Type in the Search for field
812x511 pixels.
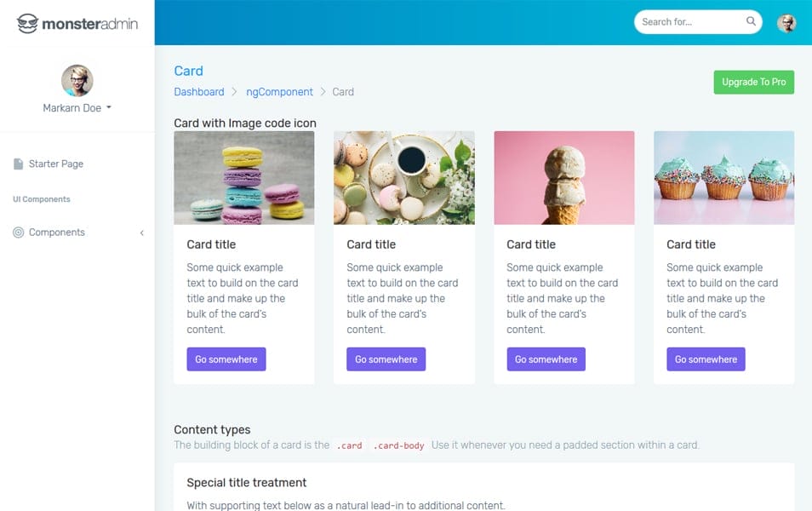click(x=689, y=22)
